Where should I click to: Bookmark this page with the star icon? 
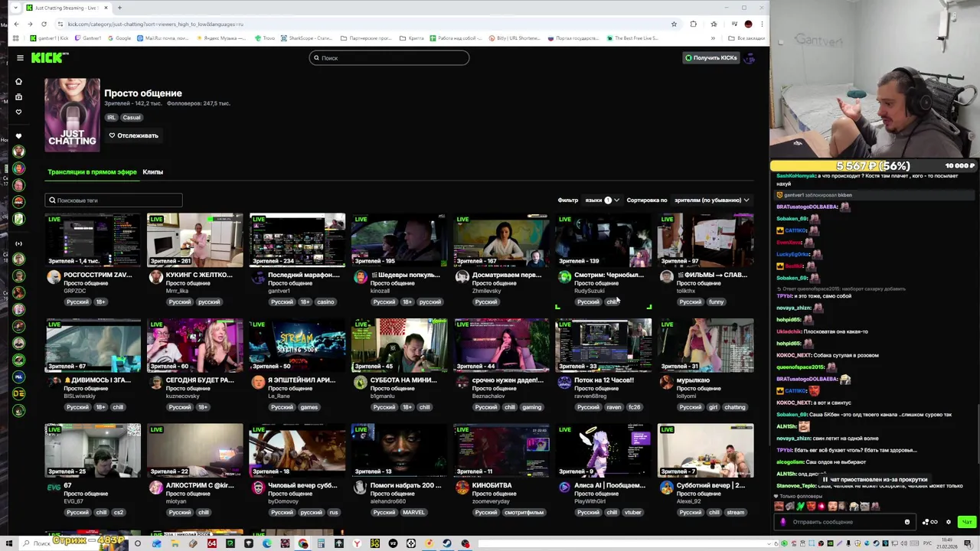[674, 24]
